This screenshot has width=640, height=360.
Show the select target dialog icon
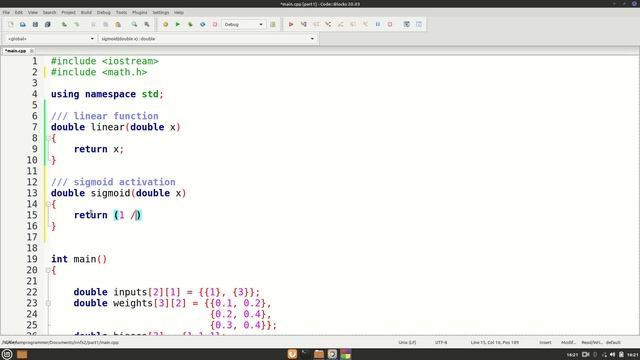pyautogui.click(x=273, y=24)
